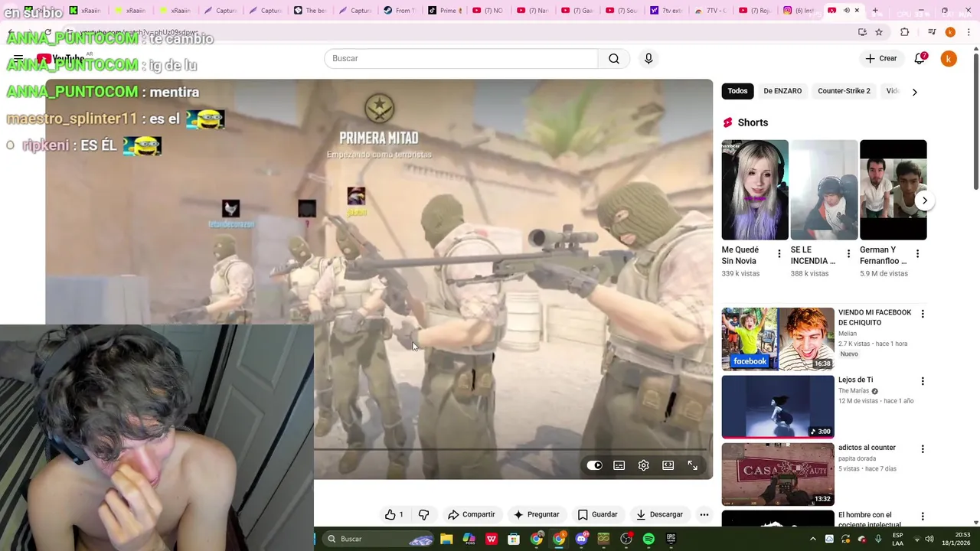Open options for 'SE LE INCENDIA' short
This screenshot has height=551, width=980.
(x=848, y=254)
